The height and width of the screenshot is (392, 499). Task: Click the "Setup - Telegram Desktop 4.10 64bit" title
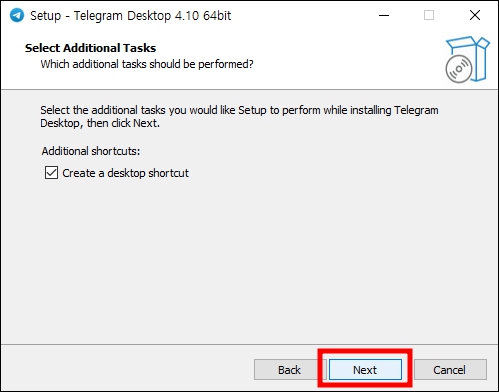(x=130, y=16)
